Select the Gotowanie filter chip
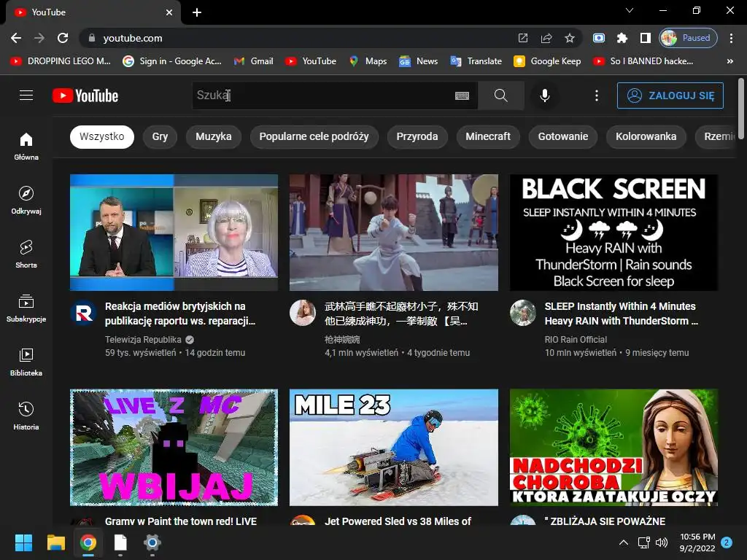The height and width of the screenshot is (560, 747). click(x=563, y=136)
